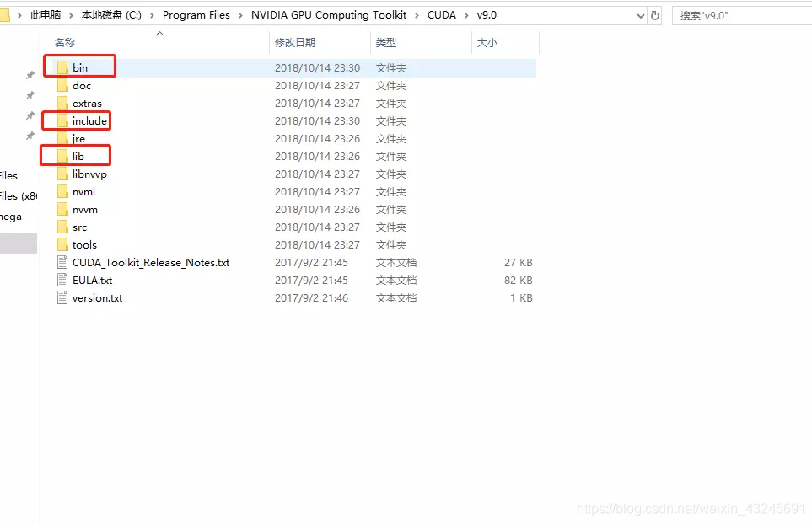The height and width of the screenshot is (524, 812).
Task: Expand chevron after 本地磁盘 (C:)
Action: (152, 15)
